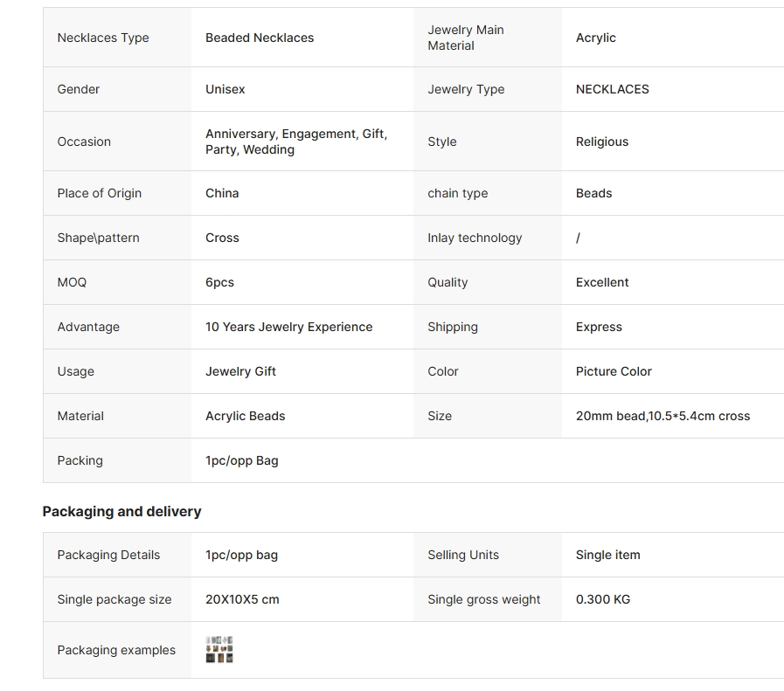Click the 20X10X5 cm package size
784x691 pixels.
[x=242, y=599]
